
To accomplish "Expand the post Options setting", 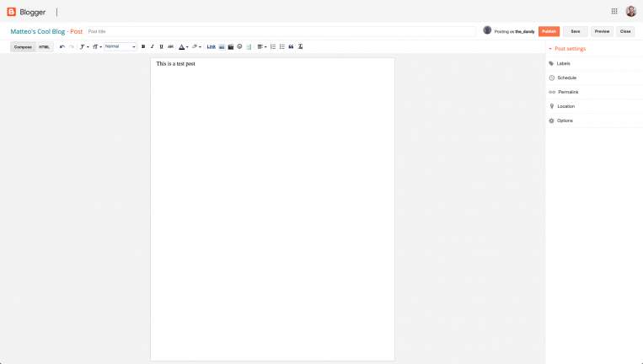I will pyautogui.click(x=594, y=120).
